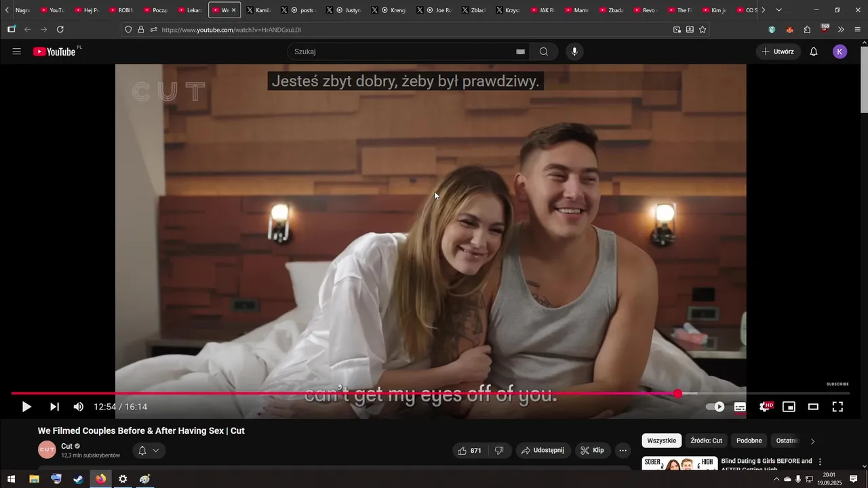The width and height of the screenshot is (868, 488).
Task: Open the Blind Dating 8 Girls title link
Action: click(x=766, y=464)
